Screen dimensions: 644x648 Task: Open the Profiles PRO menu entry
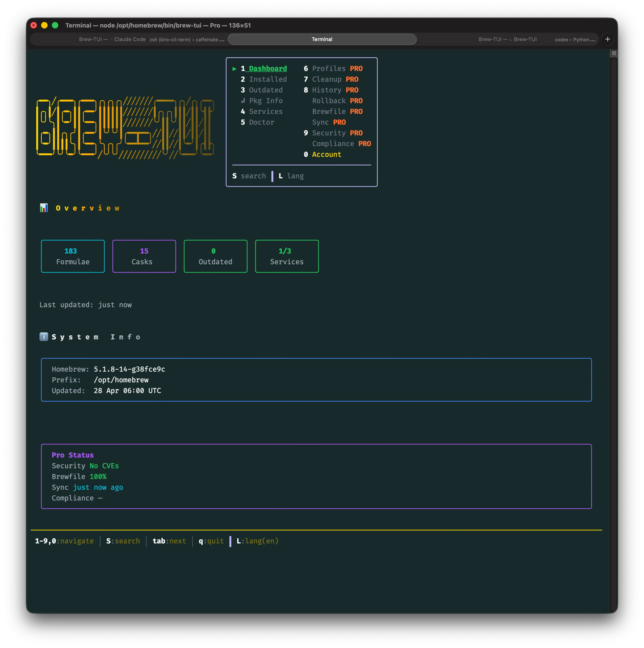pyautogui.click(x=333, y=68)
